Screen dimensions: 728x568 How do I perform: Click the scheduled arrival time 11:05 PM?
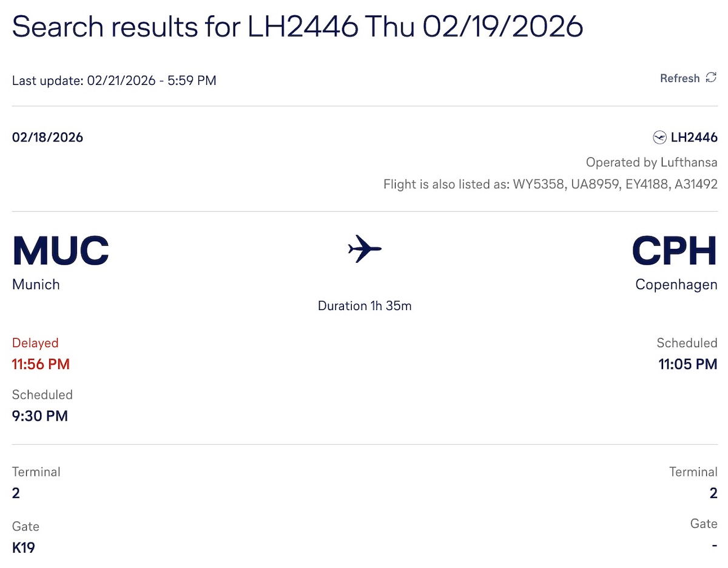[x=688, y=364]
